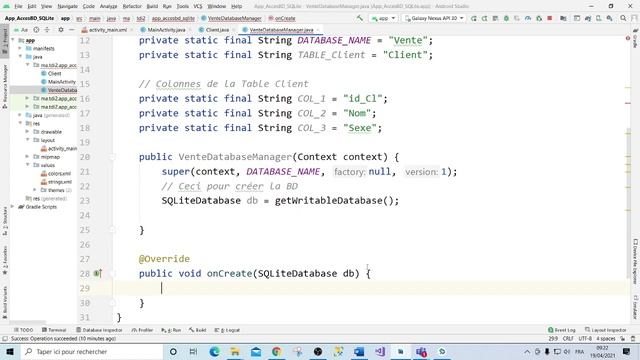Click the Structure side tab
Screen dimensions: 640x360
pyautogui.click(x=4, y=220)
